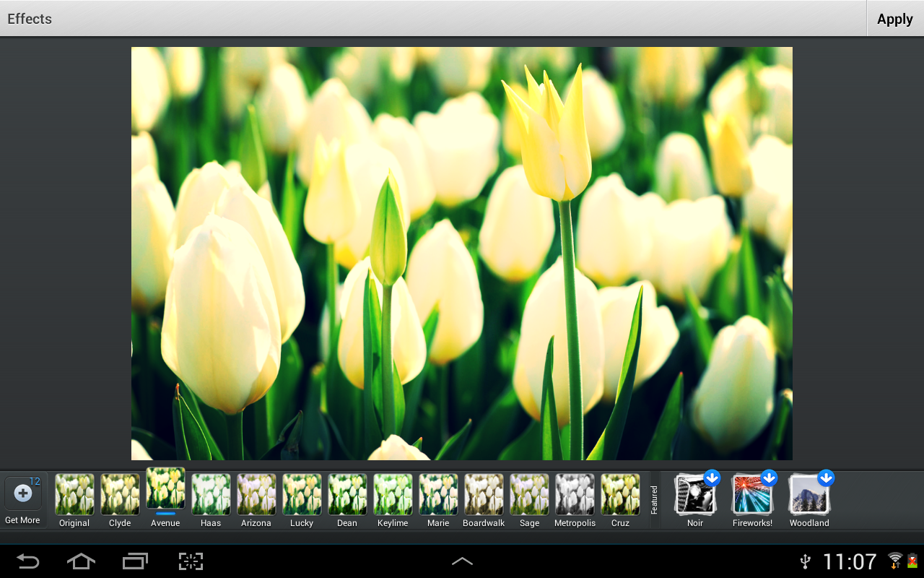This screenshot has width=924, height=578.
Task: Pick the Lucky filter
Action: tap(302, 500)
